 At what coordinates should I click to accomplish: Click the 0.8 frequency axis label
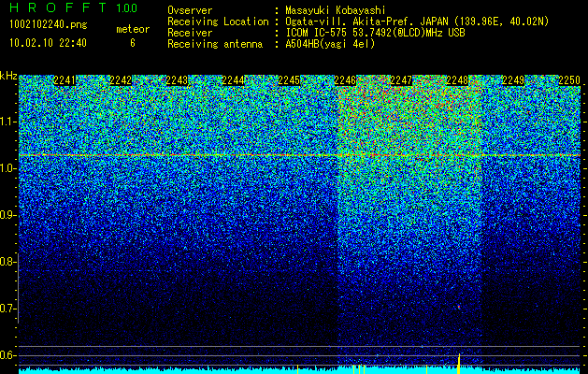tap(7, 262)
